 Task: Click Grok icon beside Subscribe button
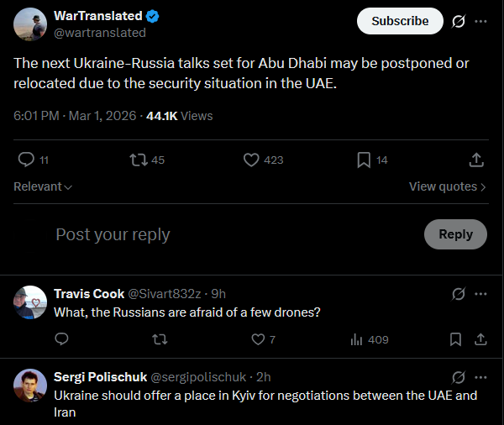[459, 21]
